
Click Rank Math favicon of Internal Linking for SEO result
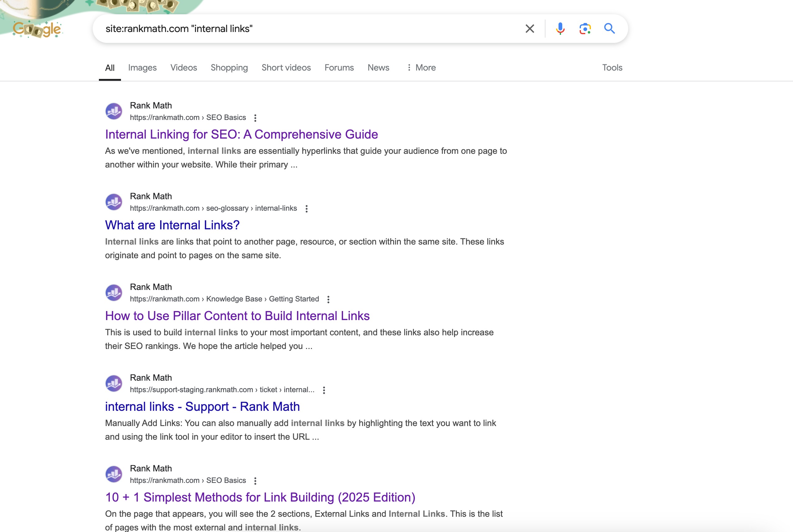click(x=114, y=111)
